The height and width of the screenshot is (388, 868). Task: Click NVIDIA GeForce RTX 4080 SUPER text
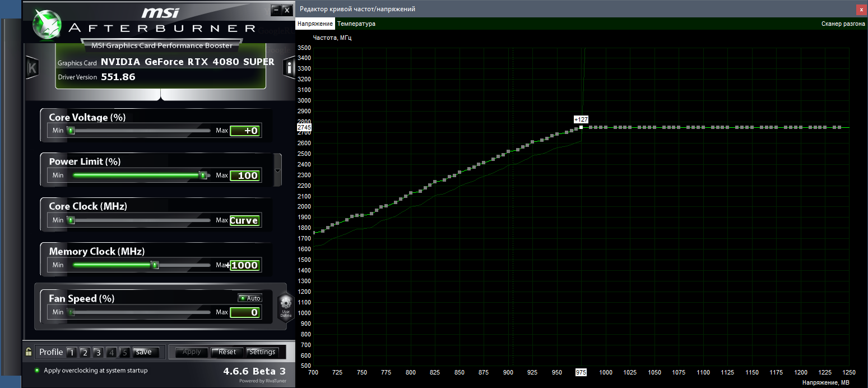point(188,62)
